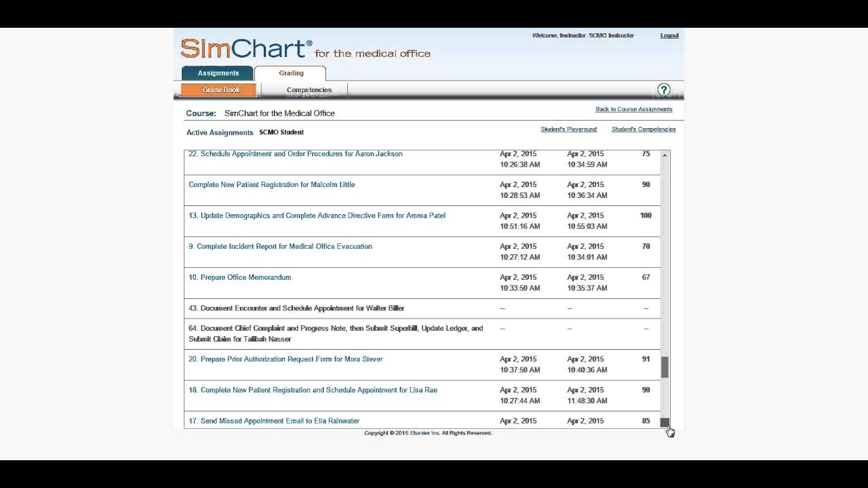Click the scrollbar down arrow
Viewport: 868px width, 488px height.
point(665,422)
